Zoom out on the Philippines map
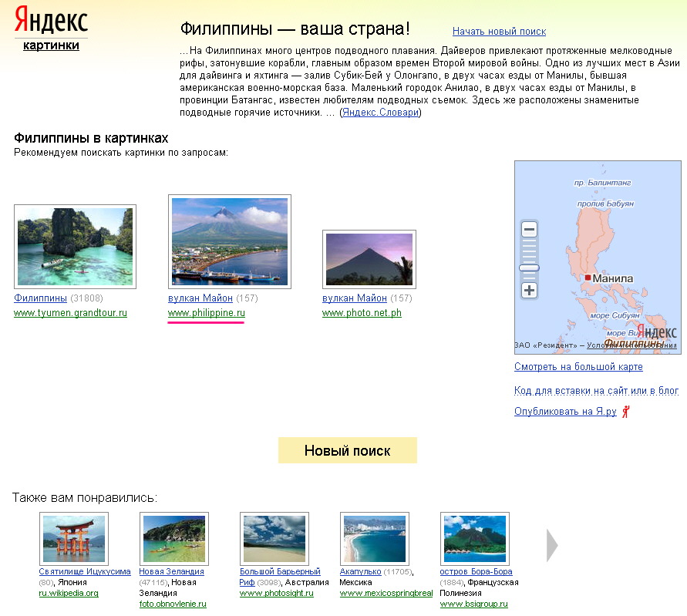This screenshot has width=687, height=616. (x=529, y=230)
